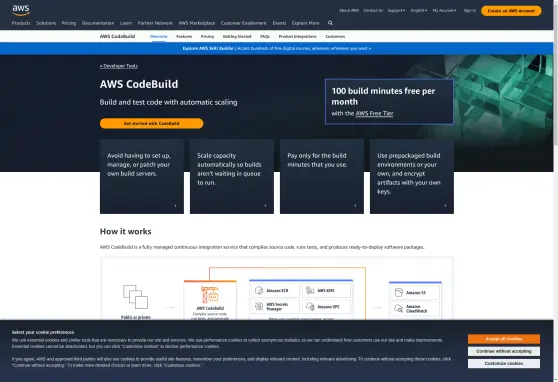
Task: Go to the Pricing top navigation item
Action: pyautogui.click(x=69, y=23)
